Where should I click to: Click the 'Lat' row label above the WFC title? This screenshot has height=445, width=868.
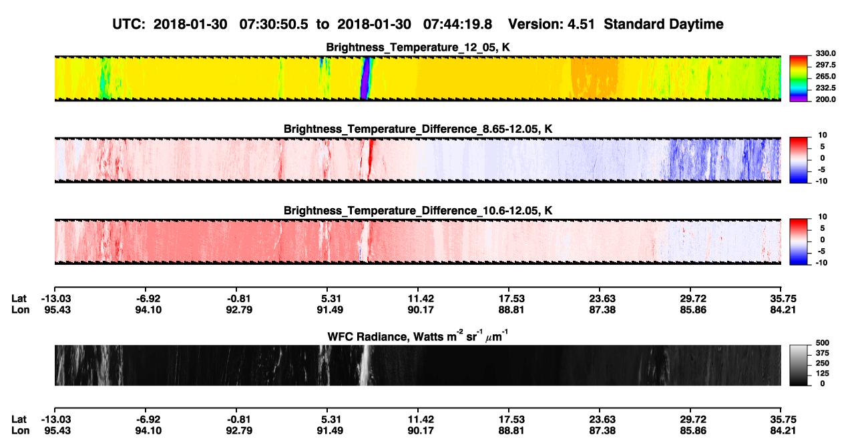[x=19, y=299]
